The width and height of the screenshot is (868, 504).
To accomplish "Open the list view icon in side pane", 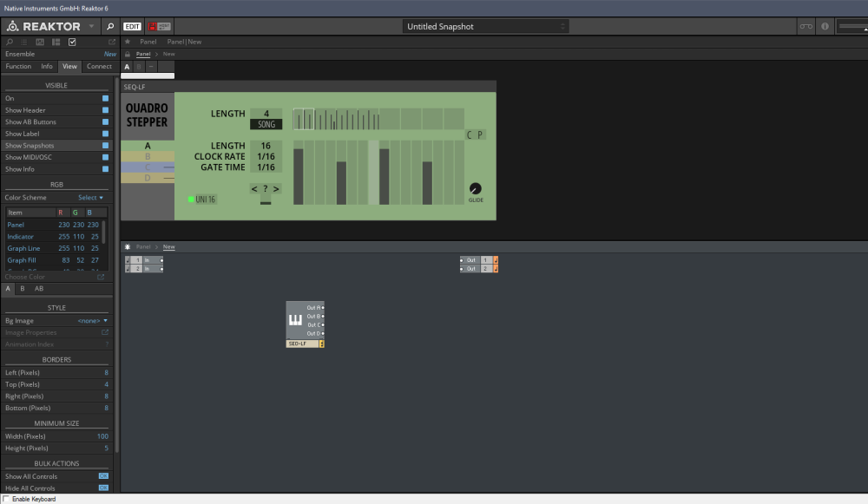I will (23, 42).
